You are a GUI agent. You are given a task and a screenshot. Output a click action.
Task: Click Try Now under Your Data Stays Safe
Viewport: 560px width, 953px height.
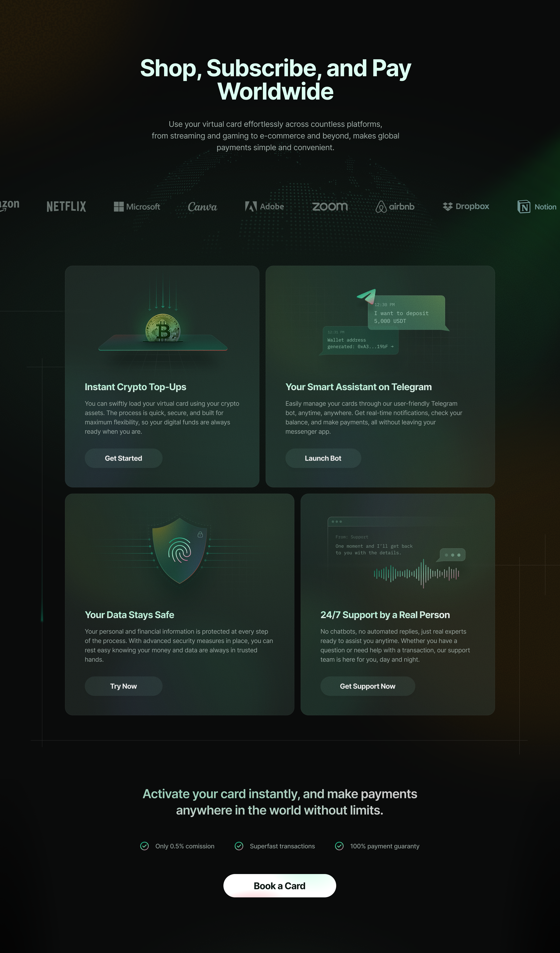point(123,686)
